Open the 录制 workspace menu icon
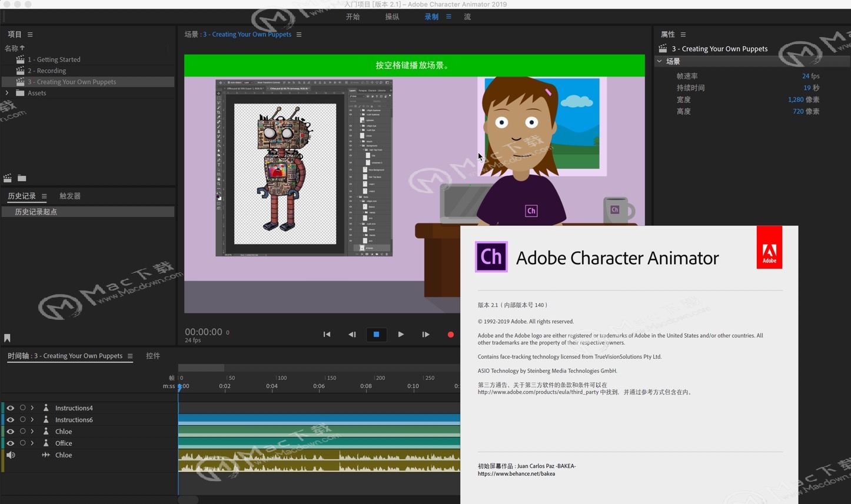 [x=448, y=16]
